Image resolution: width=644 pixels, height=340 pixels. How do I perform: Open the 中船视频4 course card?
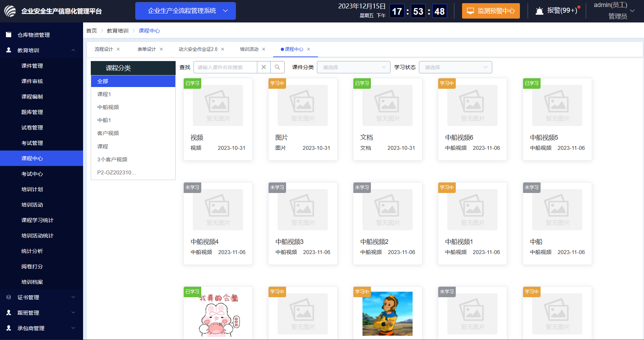[x=218, y=224]
